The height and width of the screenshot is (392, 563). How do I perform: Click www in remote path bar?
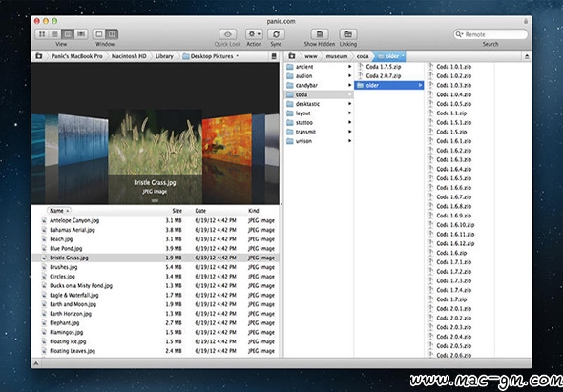point(311,56)
